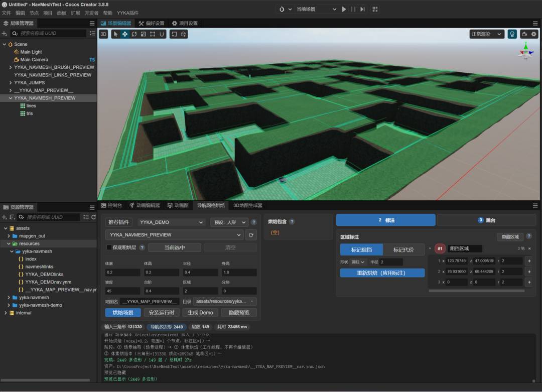This screenshot has width=542, height=392.
Task: Click the scene orientation gizmo
Action: (x=526, y=51)
